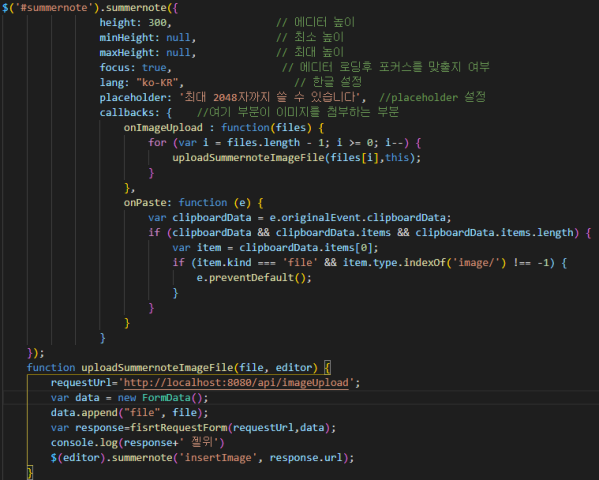Click the 'onPaste: function (e)' line
This screenshot has width=599, height=480.
(x=193, y=203)
